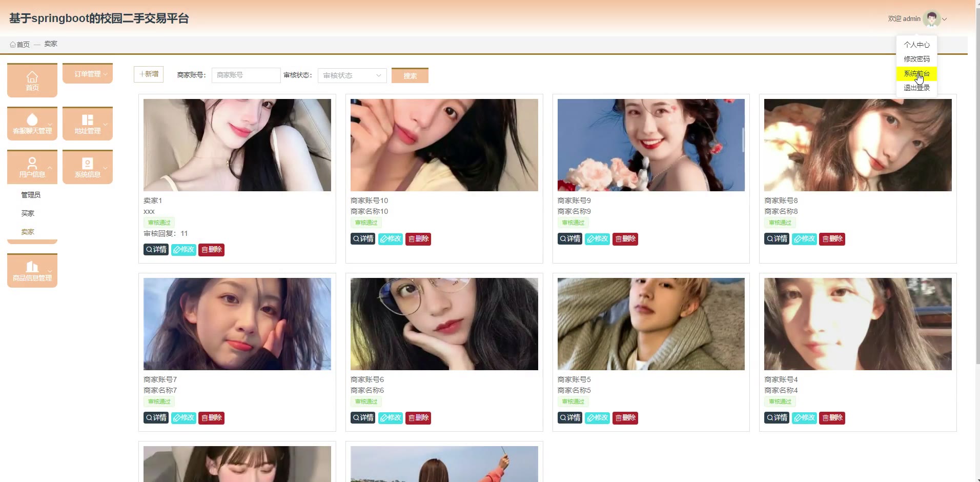Click the photo of 商家账号5
Image resolution: width=980 pixels, height=482 pixels.
[651, 324]
